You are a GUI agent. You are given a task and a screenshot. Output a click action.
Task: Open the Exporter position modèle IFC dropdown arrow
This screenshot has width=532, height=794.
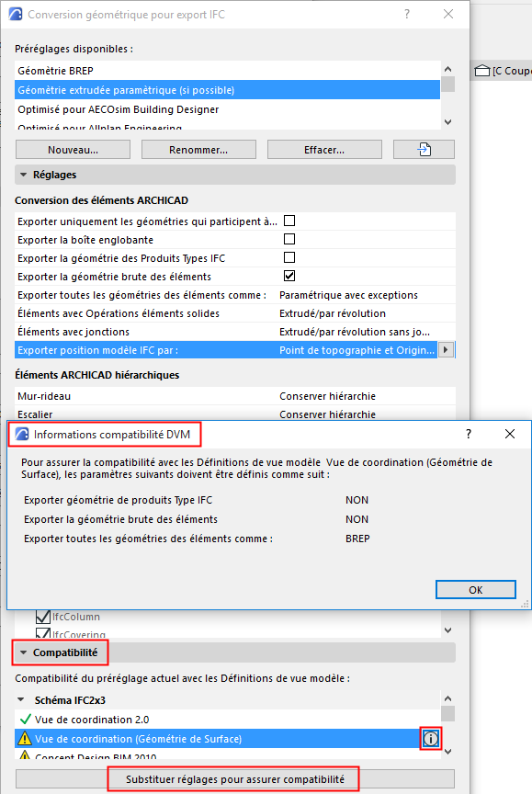click(x=446, y=350)
